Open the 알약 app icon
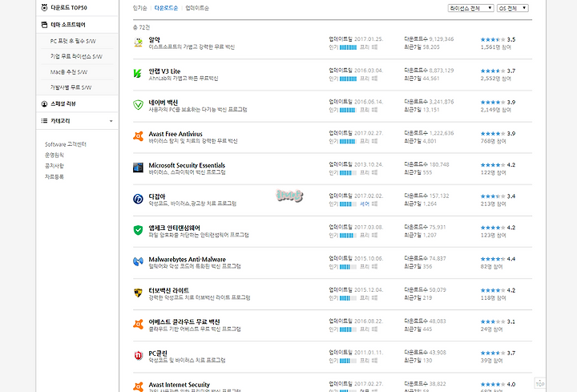The width and height of the screenshot is (577, 392). pyautogui.click(x=139, y=42)
